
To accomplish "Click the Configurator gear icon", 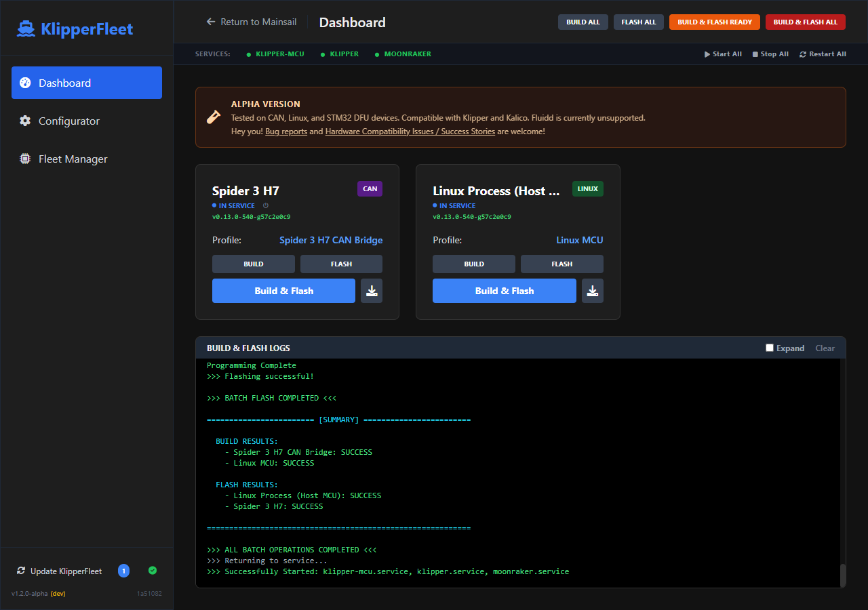I will (x=25, y=121).
